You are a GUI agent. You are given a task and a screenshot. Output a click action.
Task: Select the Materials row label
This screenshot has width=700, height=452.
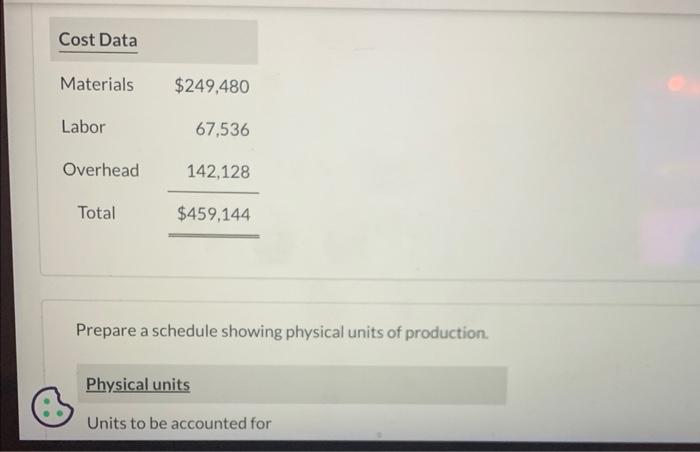[x=97, y=84]
